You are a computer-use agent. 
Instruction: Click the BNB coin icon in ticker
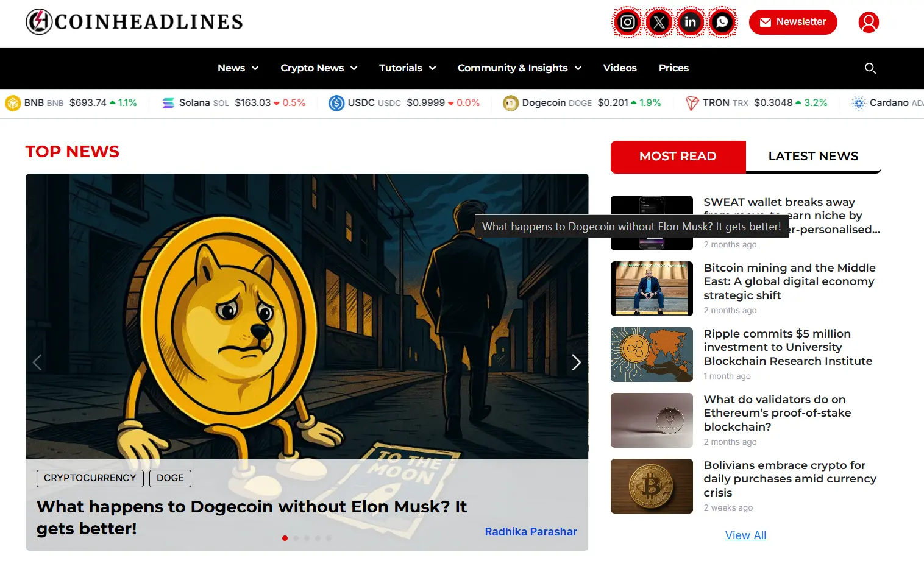pos(13,103)
